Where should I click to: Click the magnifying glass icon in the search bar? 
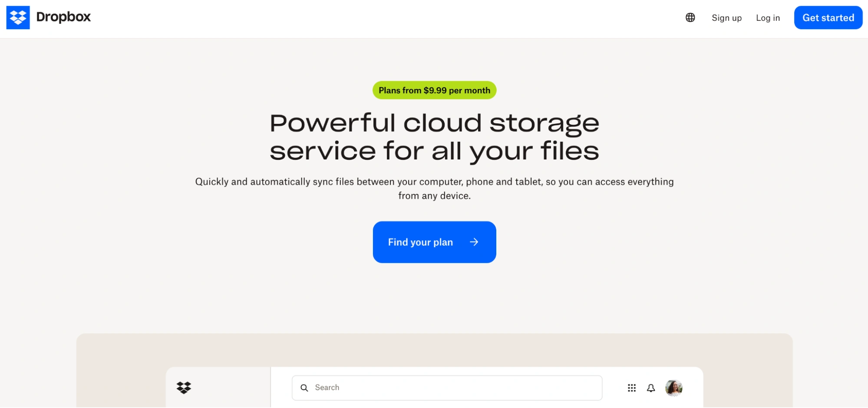click(304, 387)
